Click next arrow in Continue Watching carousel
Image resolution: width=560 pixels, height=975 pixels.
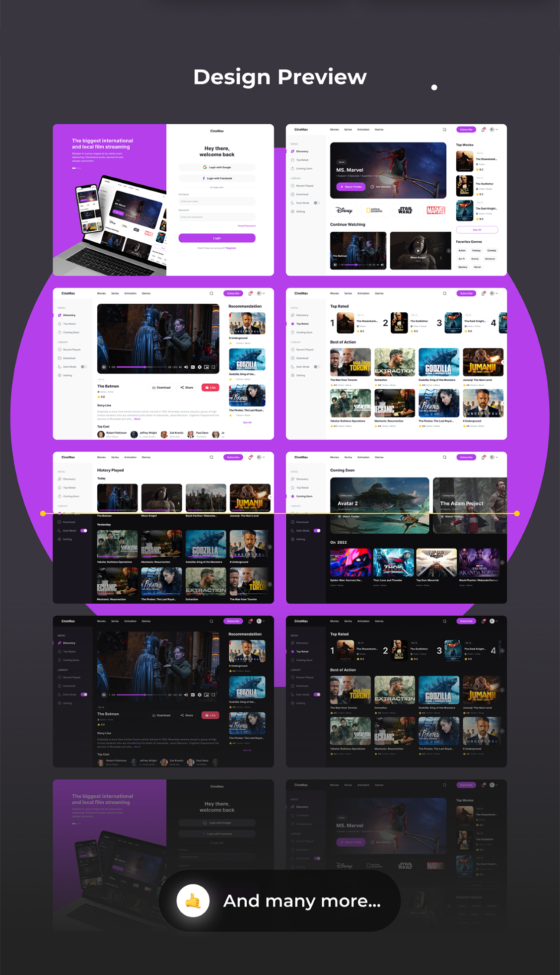click(448, 251)
